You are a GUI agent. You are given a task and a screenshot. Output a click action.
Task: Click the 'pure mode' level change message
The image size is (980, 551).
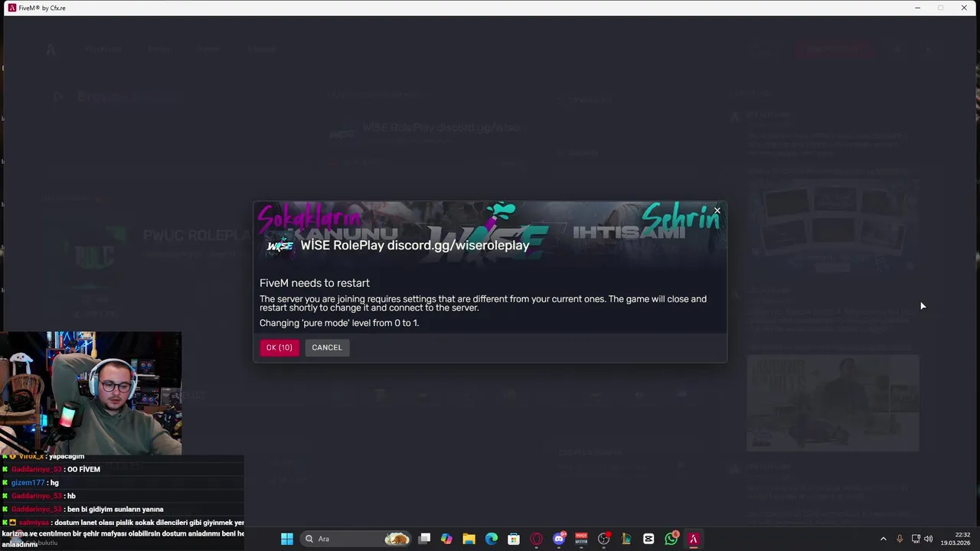[339, 323]
